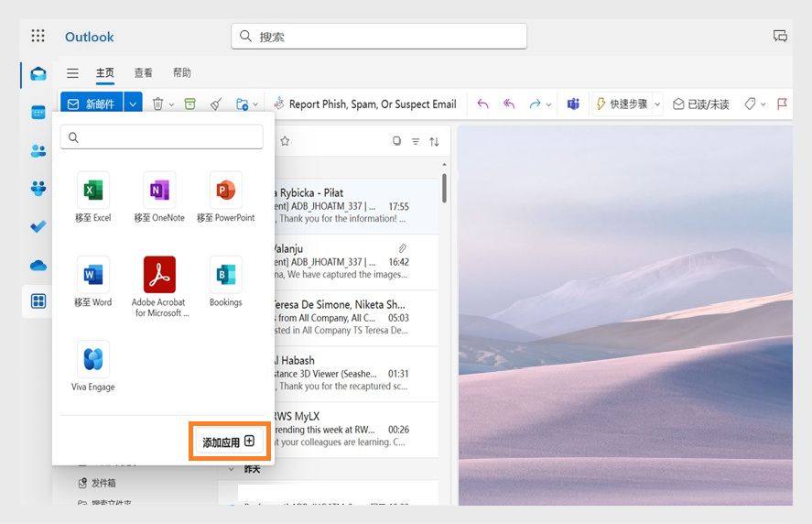Click the apps flyout search field
The height and width of the screenshot is (524, 812).
[x=161, y=137]
